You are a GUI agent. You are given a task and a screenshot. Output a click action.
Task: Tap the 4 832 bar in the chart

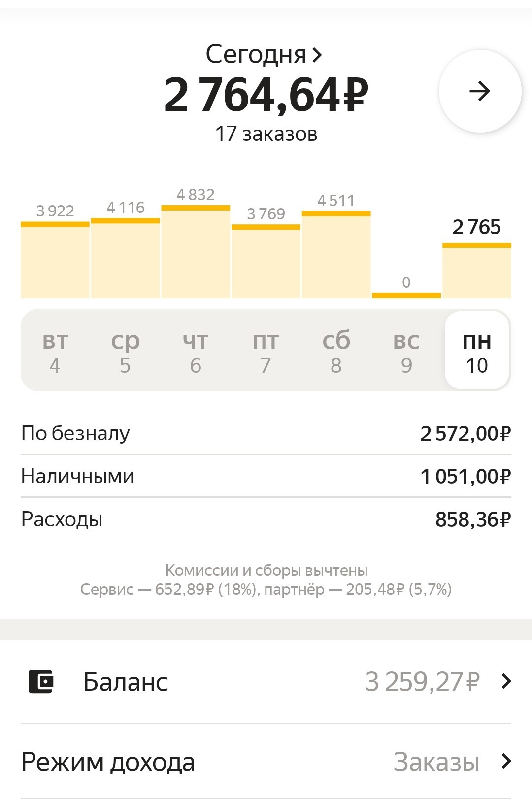coord(196,251)
